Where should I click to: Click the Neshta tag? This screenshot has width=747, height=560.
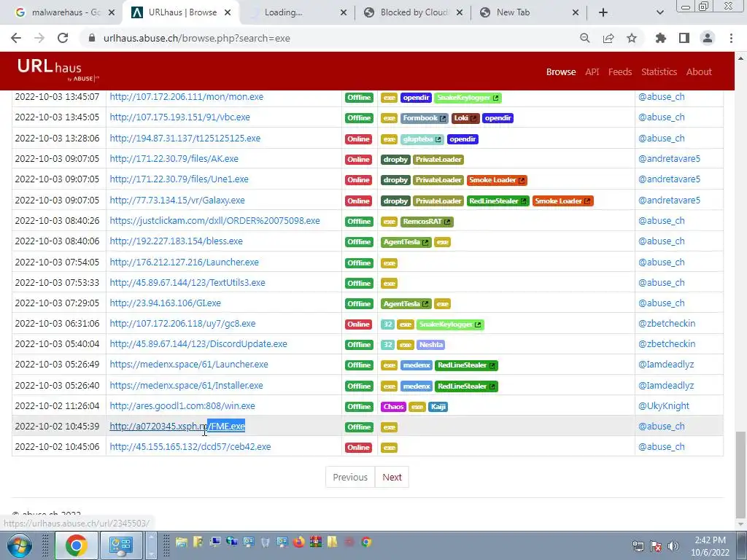pos(430,345)
